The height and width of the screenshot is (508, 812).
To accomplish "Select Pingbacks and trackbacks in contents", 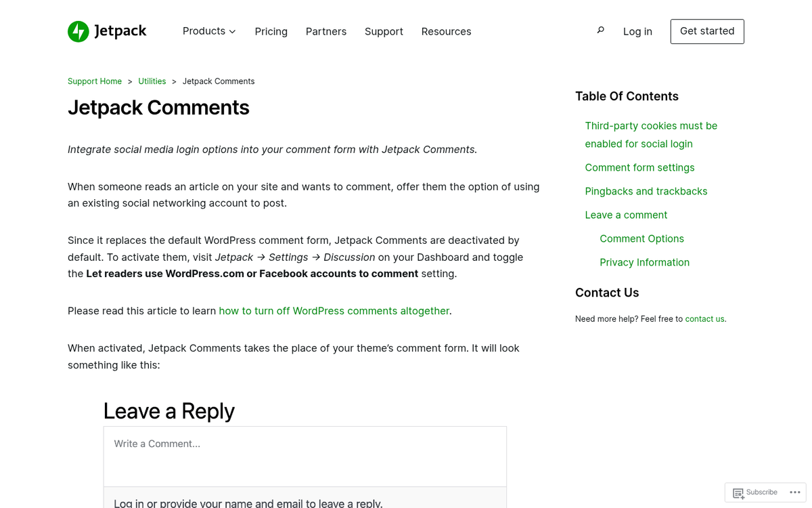I will pos(646,191).
